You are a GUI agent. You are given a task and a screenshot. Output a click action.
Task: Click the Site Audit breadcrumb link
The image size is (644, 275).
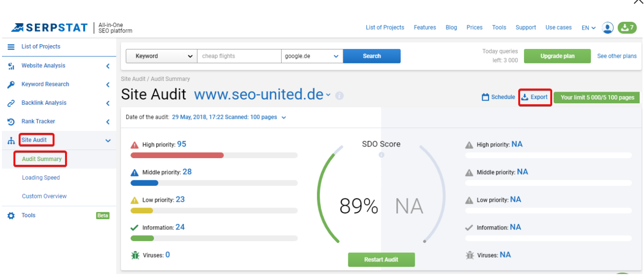coord(134,79)
